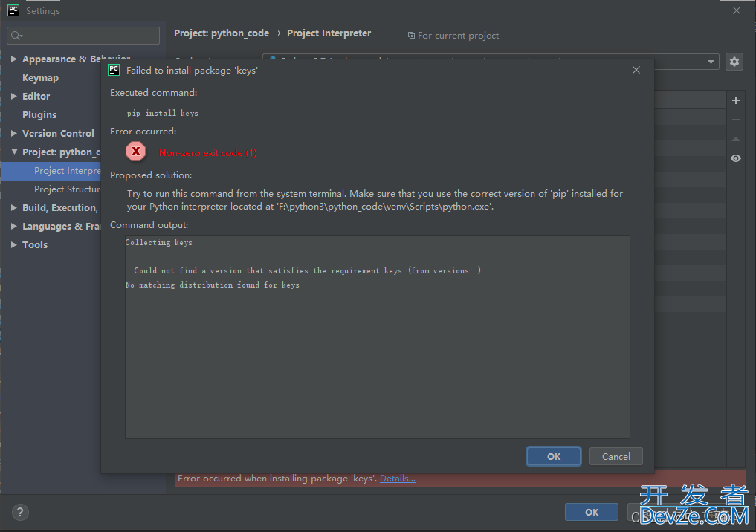Toggle the show early releases eye icon
The width and height of the screenshot is (756, 532).
(x=736, y=158)
